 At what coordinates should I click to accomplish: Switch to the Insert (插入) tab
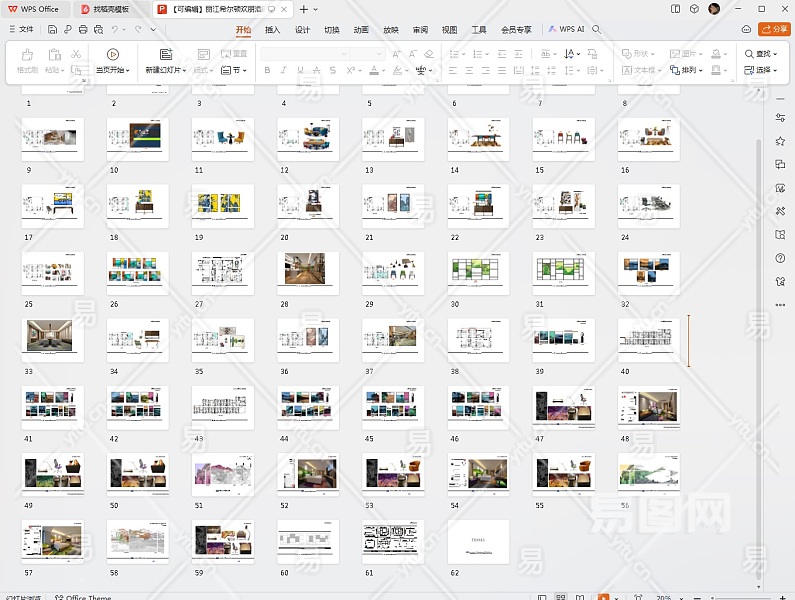pos(272,30)
